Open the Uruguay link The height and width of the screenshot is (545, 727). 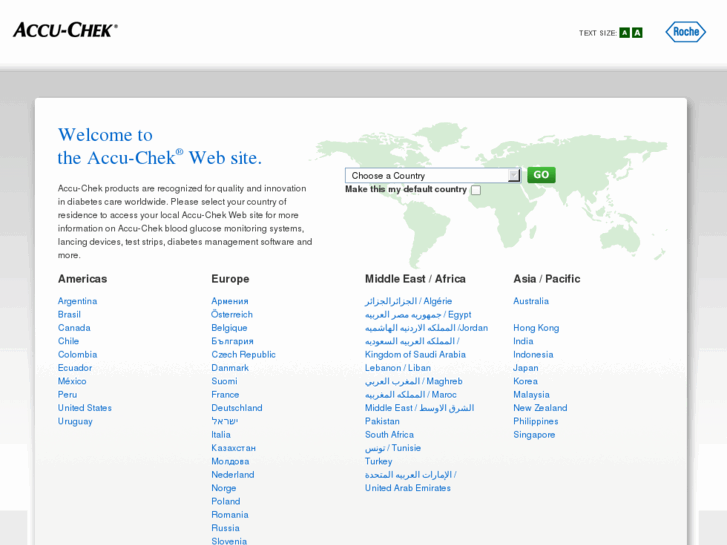[75, 422]
